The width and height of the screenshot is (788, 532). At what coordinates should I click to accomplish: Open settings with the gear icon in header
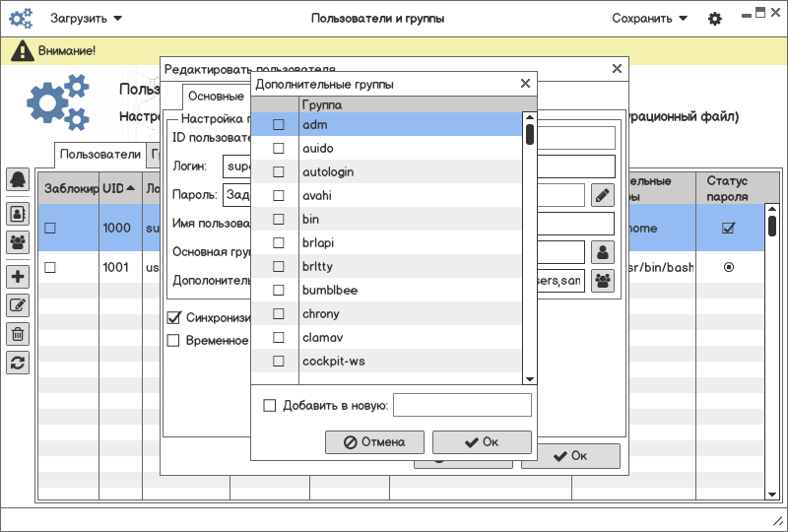[x=715, y=19]
